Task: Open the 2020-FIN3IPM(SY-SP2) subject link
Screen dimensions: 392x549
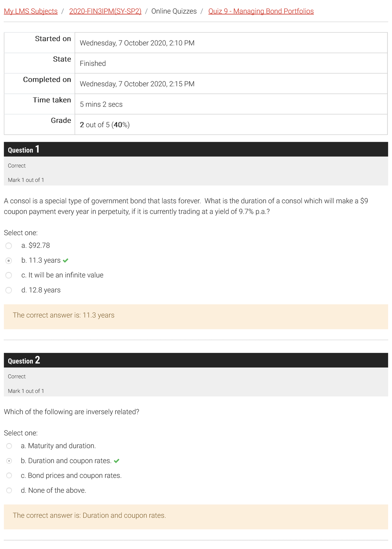Action: [x=105, y=11]
